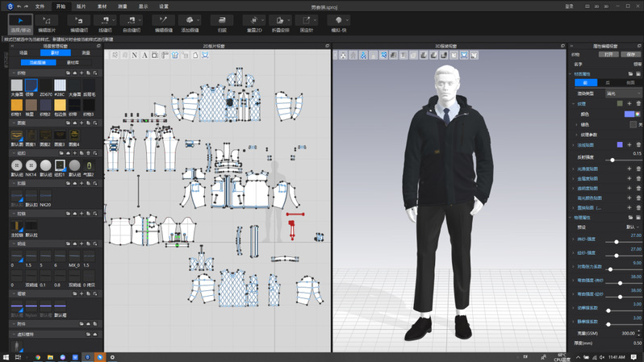644x362 pixels.
Task: Adjust the 反射强度 slider
Action: pyautogui.click(x=613, y=160)
